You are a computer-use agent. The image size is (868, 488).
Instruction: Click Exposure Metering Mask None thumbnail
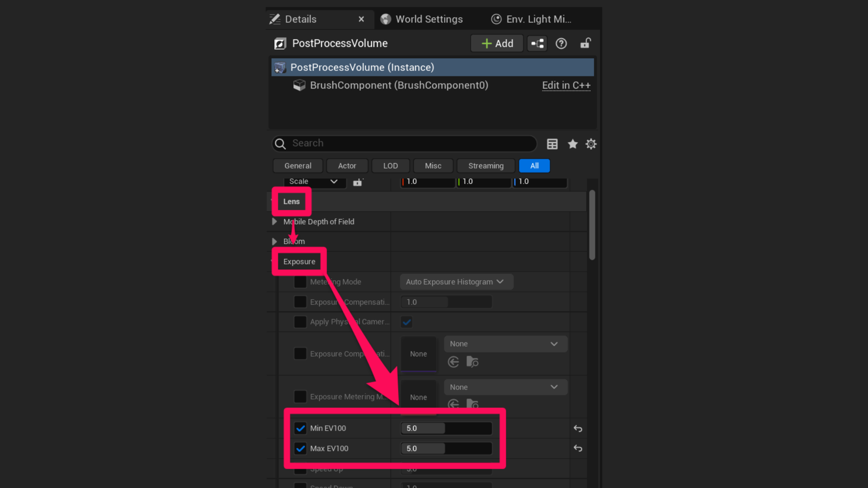click(418, 397)
